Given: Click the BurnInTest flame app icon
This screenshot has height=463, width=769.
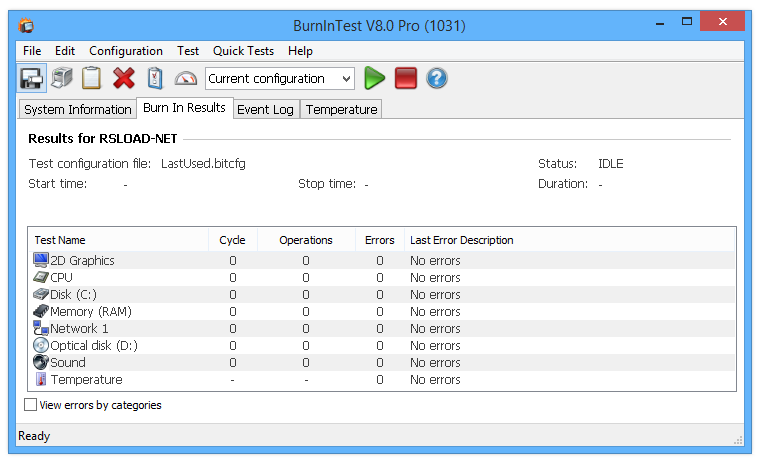Looking at the screenshot, I should pyautogui.click(x=26, y=25).
